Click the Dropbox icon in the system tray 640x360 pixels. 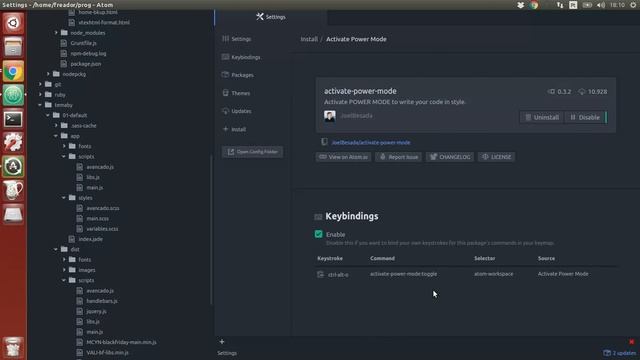[x=520, y=5]
